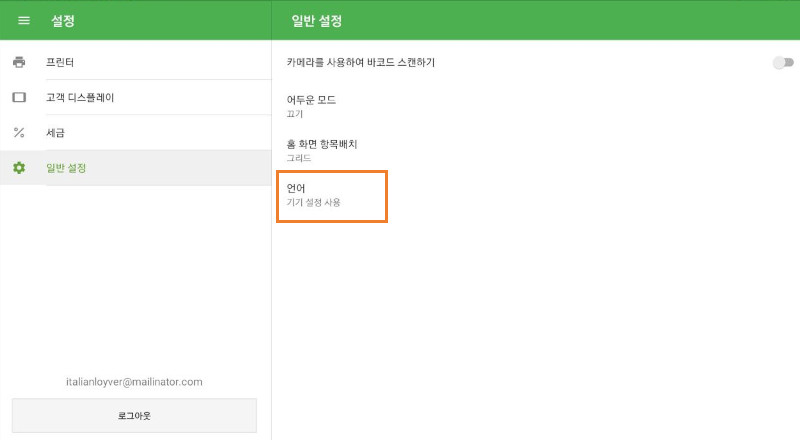Image resolution: width=800 pixels, height=440 pixels.
Task: Select the 일반 설정 sidebar entry
Action: point(66,167)
